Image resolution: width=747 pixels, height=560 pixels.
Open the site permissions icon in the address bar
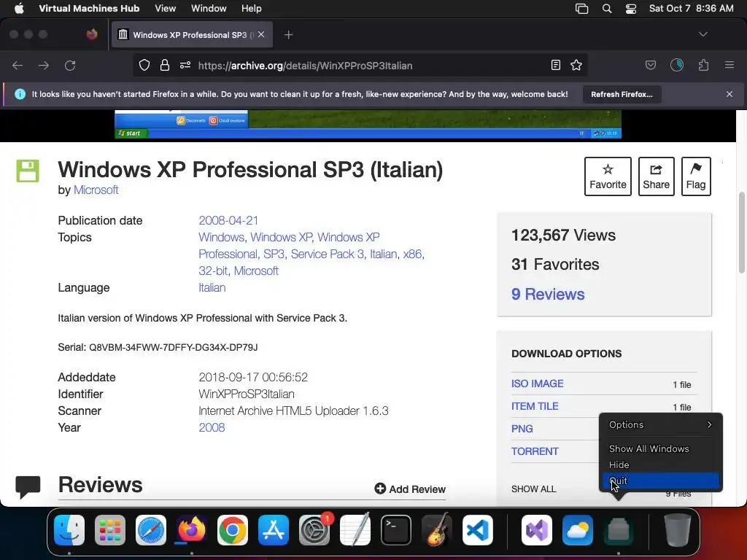click(185, 65)
